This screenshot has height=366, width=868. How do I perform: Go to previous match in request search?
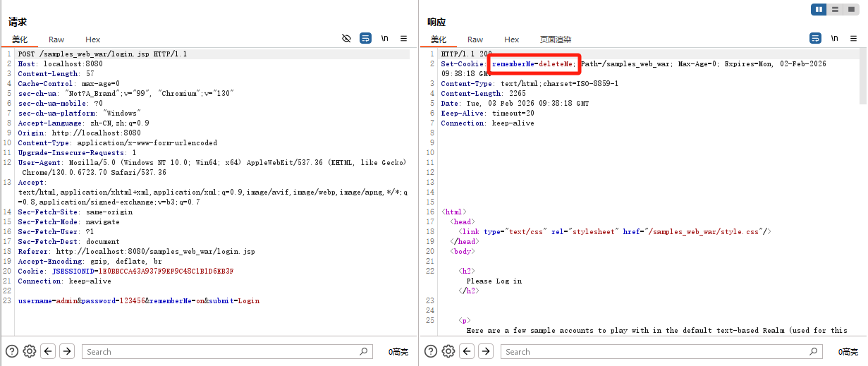[x=48, y=351]
